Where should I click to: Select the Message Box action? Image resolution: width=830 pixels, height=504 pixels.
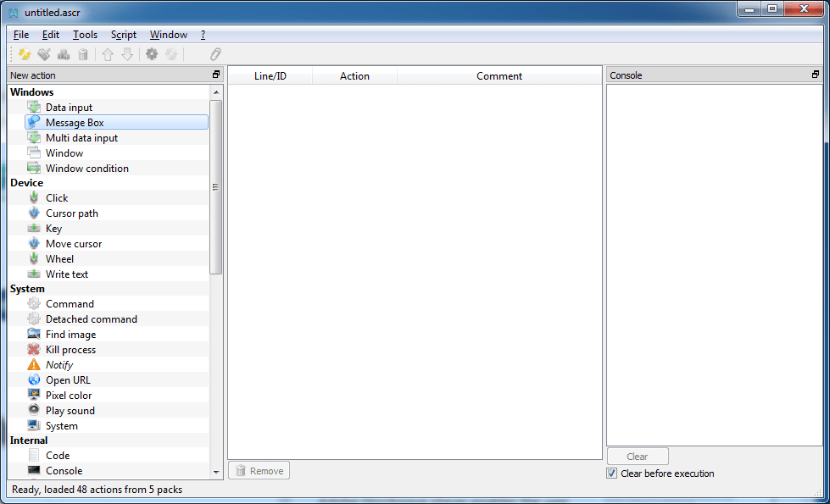tap(75, 122)
